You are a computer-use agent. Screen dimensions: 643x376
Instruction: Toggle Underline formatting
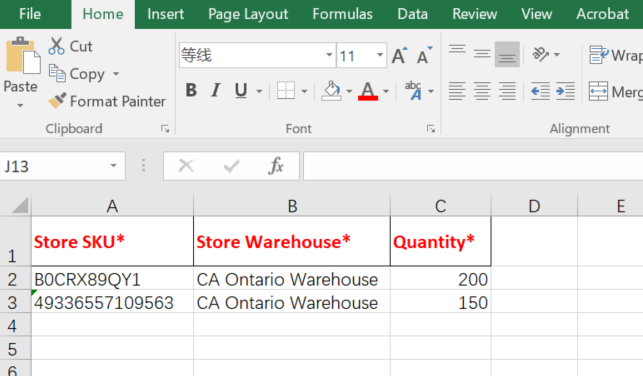(x=241, y=90)
